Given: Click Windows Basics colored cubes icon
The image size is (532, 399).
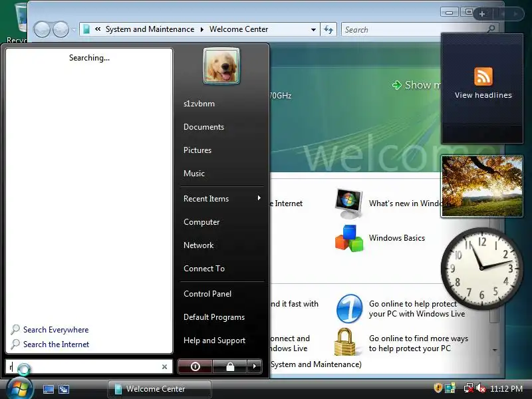Looking at the screenshot, I should pos(349,239).
